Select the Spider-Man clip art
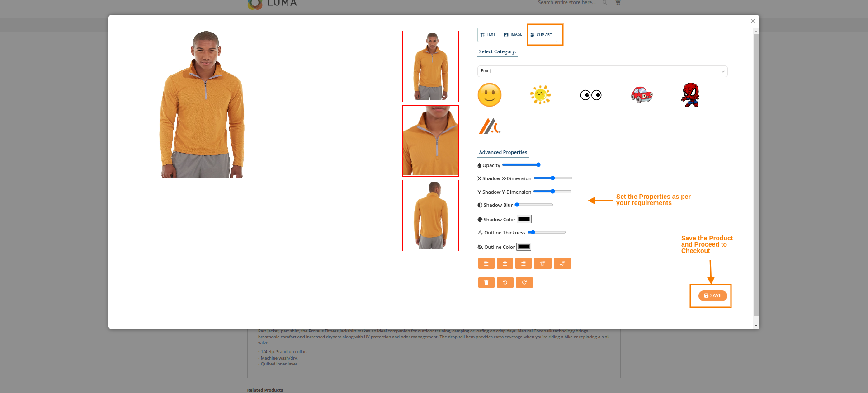This screenshot has width=868, height=393. coord(690,95)
